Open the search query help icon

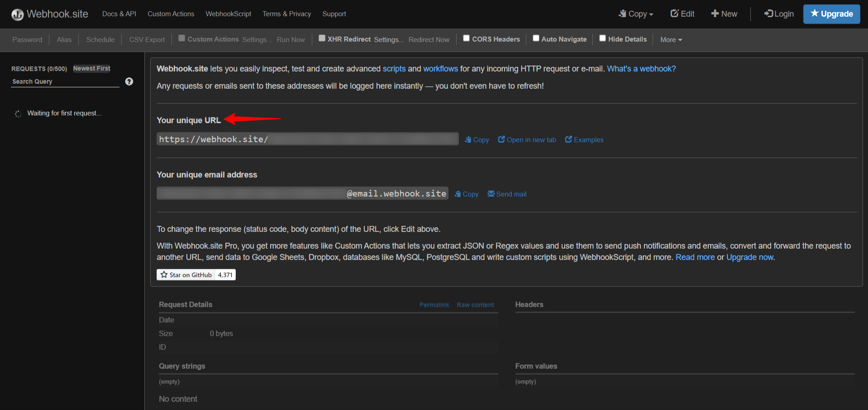[x=129, y=82]
